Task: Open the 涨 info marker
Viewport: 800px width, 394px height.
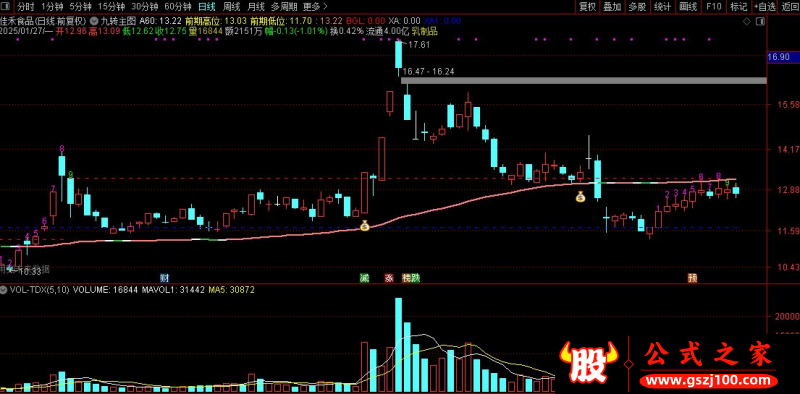Action: [389, 278]
